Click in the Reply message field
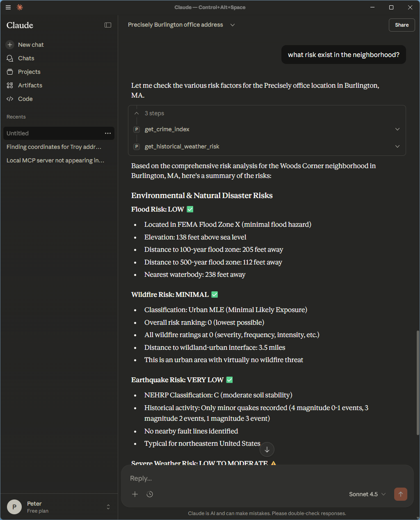 [267, 478]
